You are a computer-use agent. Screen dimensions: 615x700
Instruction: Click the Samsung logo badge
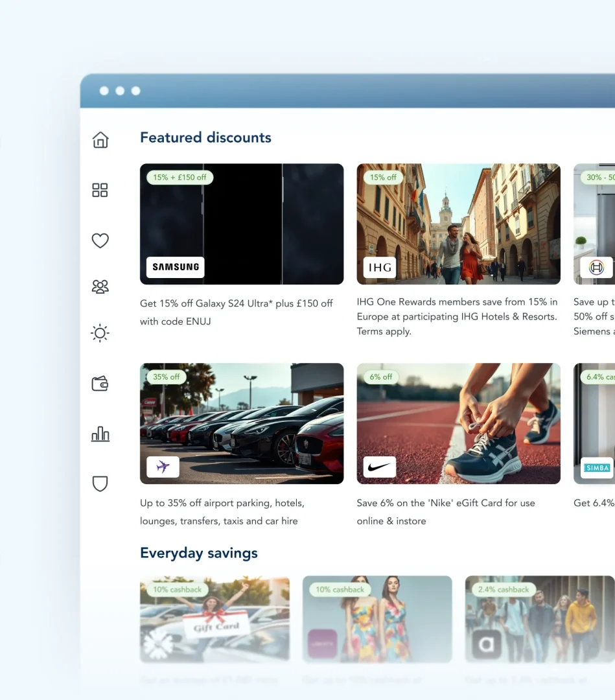click(176, 267)
